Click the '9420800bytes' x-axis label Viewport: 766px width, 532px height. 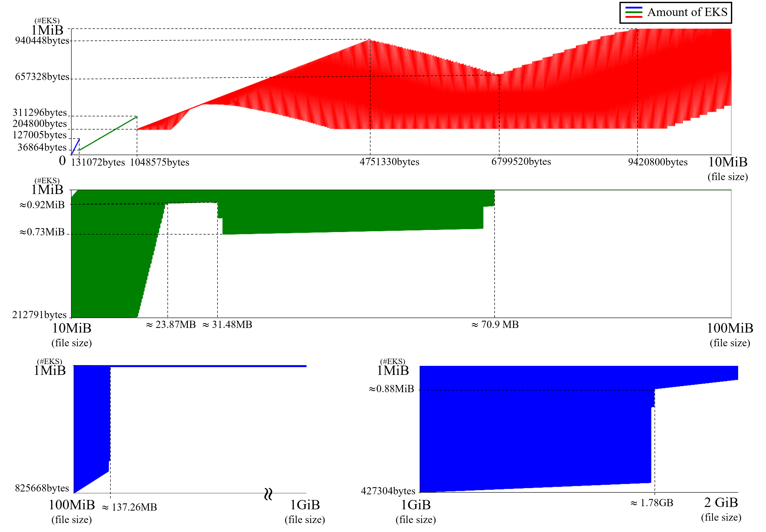point(657,162)
